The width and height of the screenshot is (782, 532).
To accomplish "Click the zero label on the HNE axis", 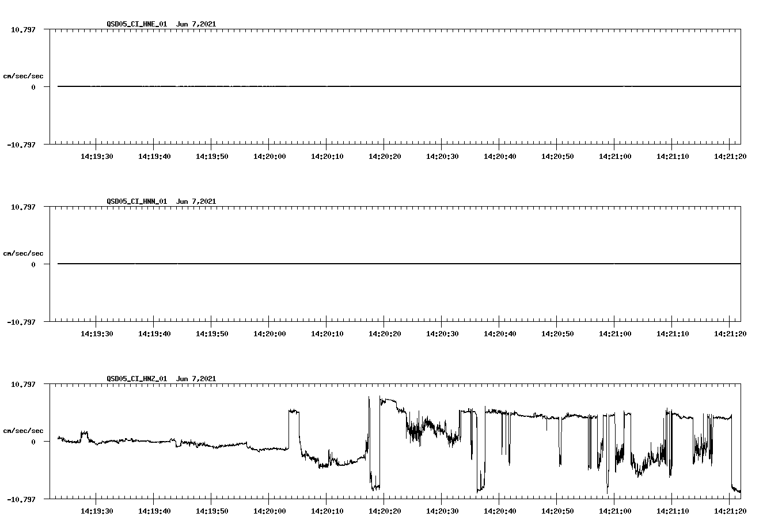I will (33, 87).
